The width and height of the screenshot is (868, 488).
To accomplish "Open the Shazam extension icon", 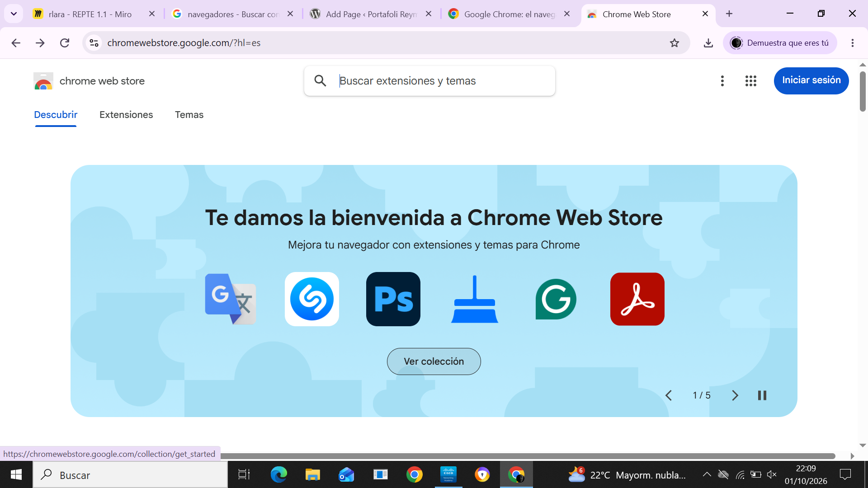I will (x=312, y=299).
